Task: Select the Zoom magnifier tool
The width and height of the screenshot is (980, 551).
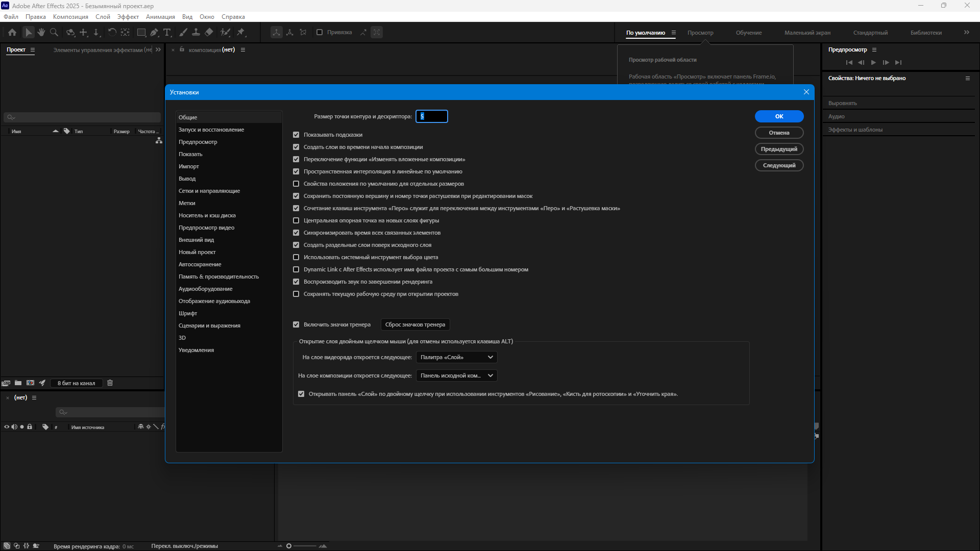Action: click(x=54, y=32)
